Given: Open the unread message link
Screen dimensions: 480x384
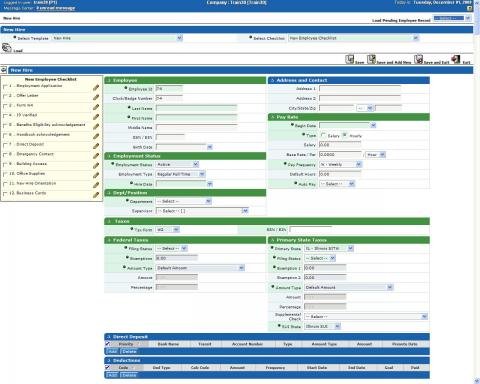Looking at the screenshot, I should click(56, 8).
